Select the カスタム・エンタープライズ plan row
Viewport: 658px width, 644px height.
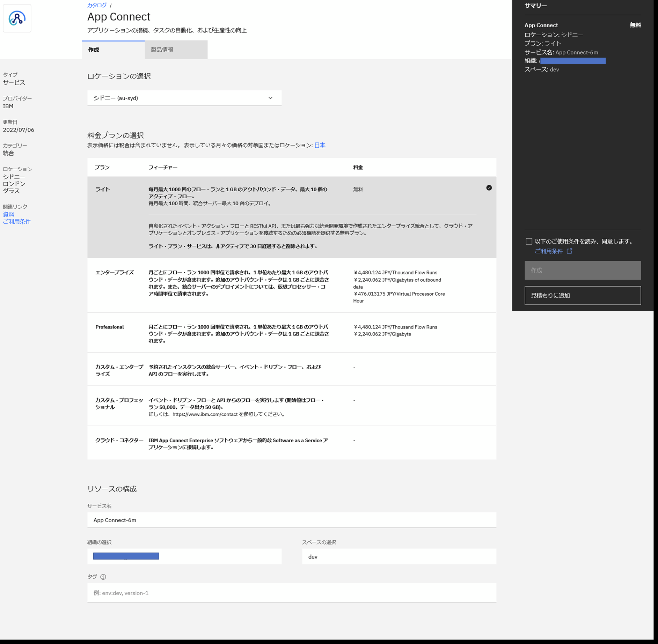[x=292, y=369]
